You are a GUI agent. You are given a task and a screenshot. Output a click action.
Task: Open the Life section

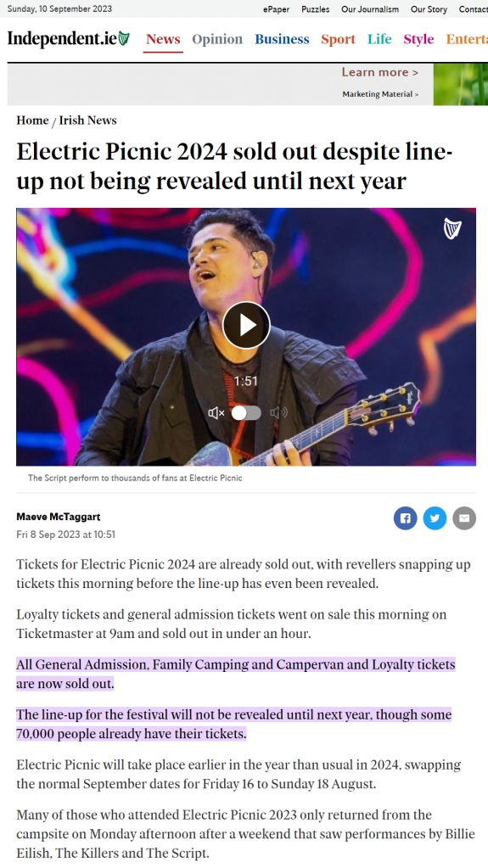(x=379, y=39)
